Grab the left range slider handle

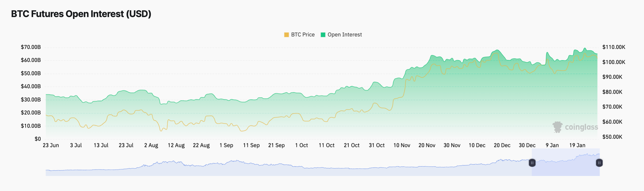532,163
